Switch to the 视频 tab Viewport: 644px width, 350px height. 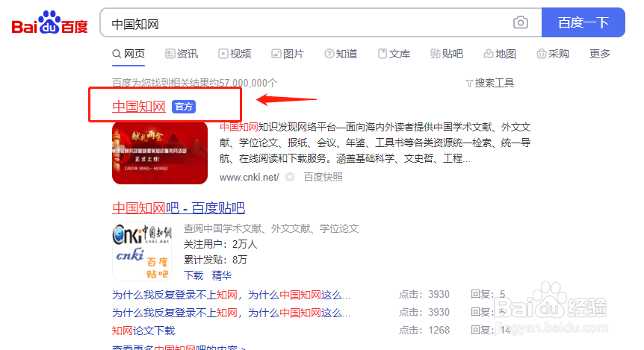[235, 54]
